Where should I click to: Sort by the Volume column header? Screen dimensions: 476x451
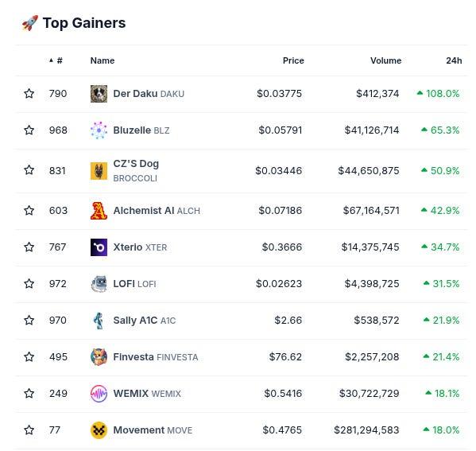pyautogui.click(x=385, y=60)
